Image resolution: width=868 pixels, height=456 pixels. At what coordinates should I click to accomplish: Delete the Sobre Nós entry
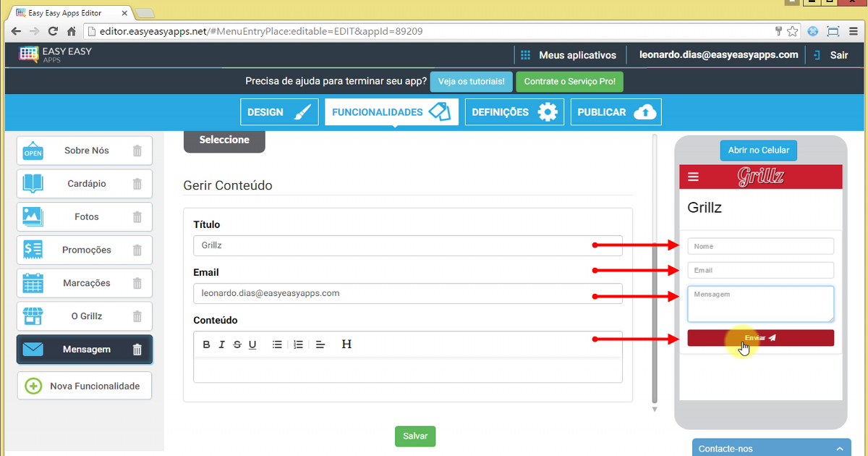(x=137, y=151)
